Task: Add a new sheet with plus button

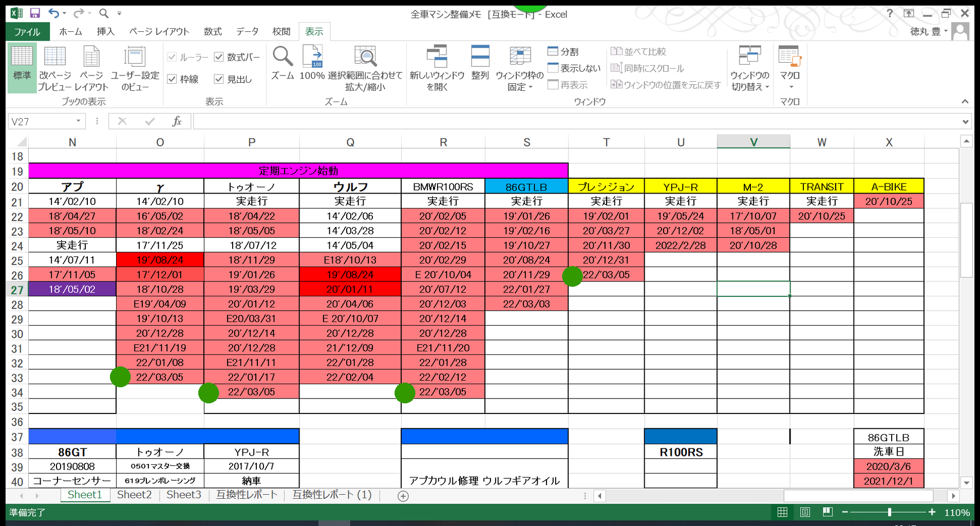Action: click(x=403, y=496)
